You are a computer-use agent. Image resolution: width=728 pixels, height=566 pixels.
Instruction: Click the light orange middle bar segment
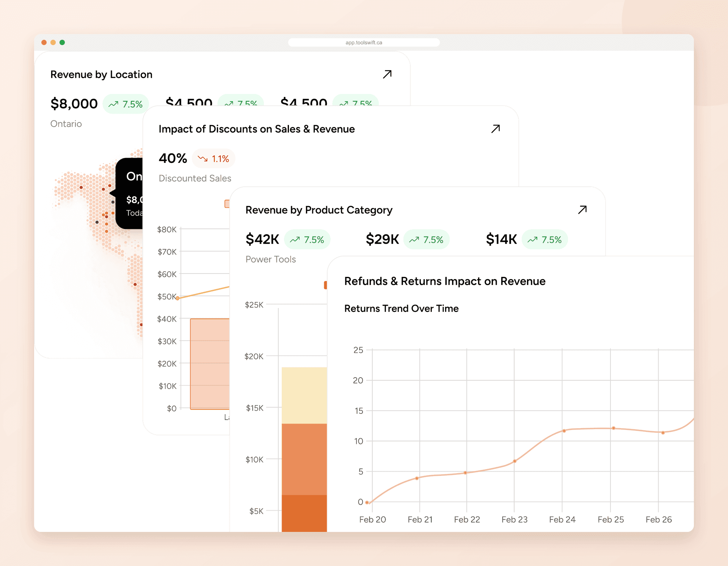coord(304,459)
